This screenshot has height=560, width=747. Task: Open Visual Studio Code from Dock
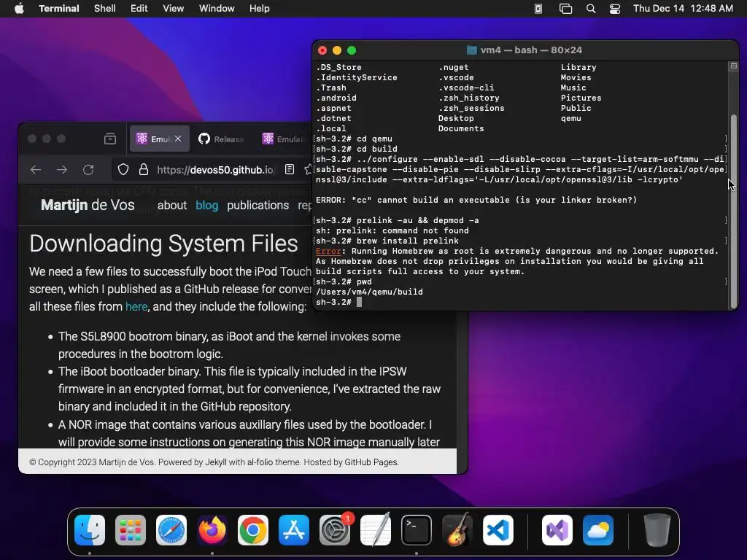498,530
